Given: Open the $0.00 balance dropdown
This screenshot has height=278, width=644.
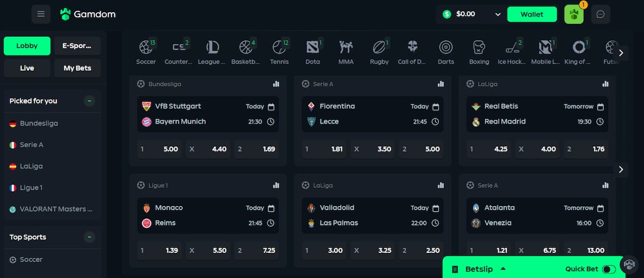Looking at the screenshot, I should [x=471, y=14].
